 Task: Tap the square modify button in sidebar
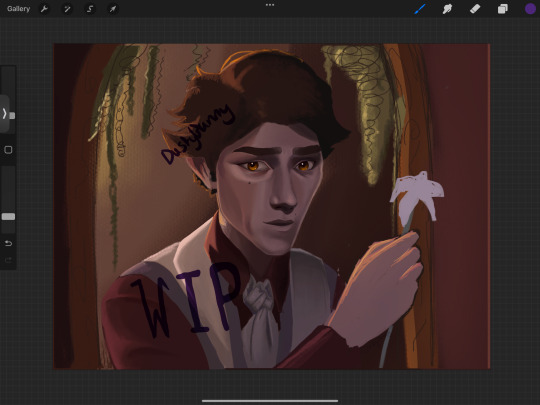[x=8, y=150]
